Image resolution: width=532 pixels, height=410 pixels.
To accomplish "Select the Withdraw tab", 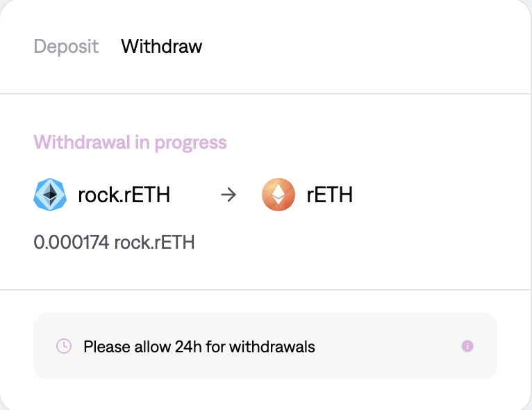I will [161, 47].
